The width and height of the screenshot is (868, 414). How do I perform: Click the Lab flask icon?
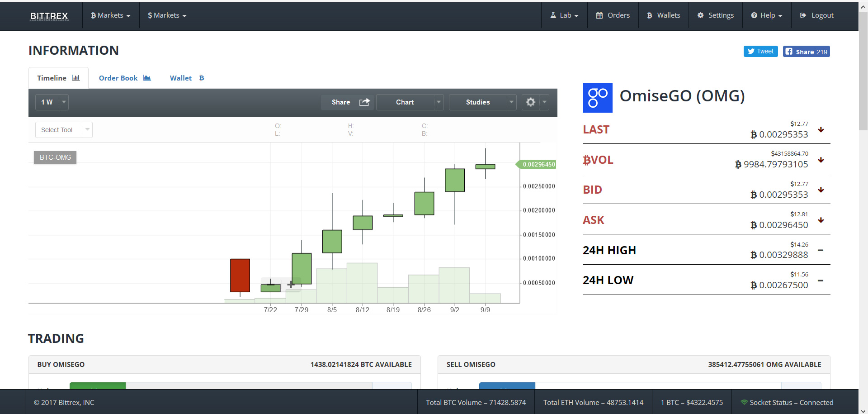553,15
